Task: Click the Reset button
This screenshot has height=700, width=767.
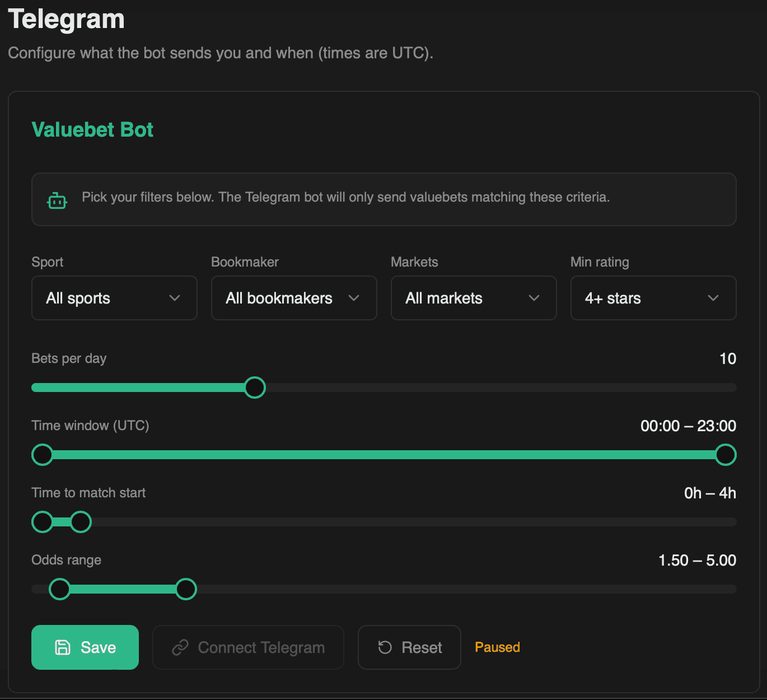Action: pos(409,647)
